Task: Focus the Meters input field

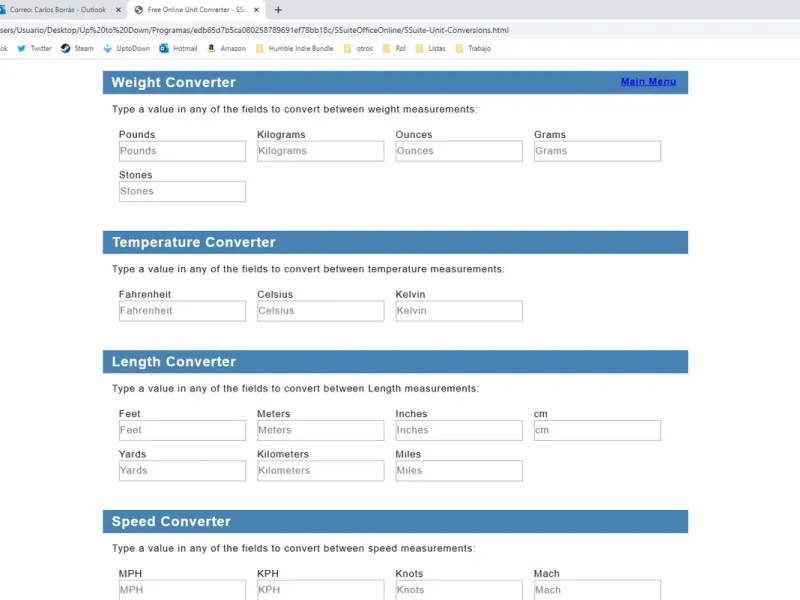Action: 320,430
